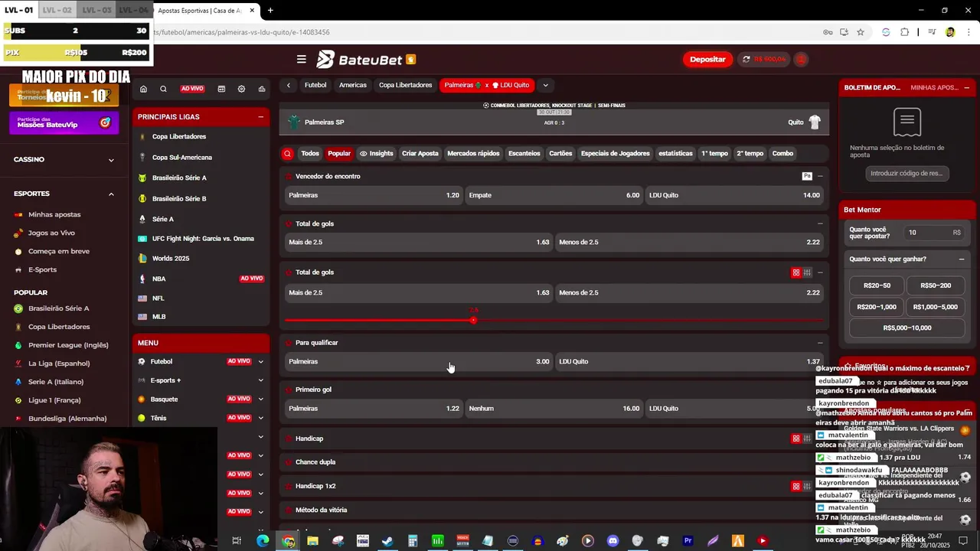Viewport: 980px width, 551px height.
Task: Click the browser address bar URL
Action: point(241,32)
